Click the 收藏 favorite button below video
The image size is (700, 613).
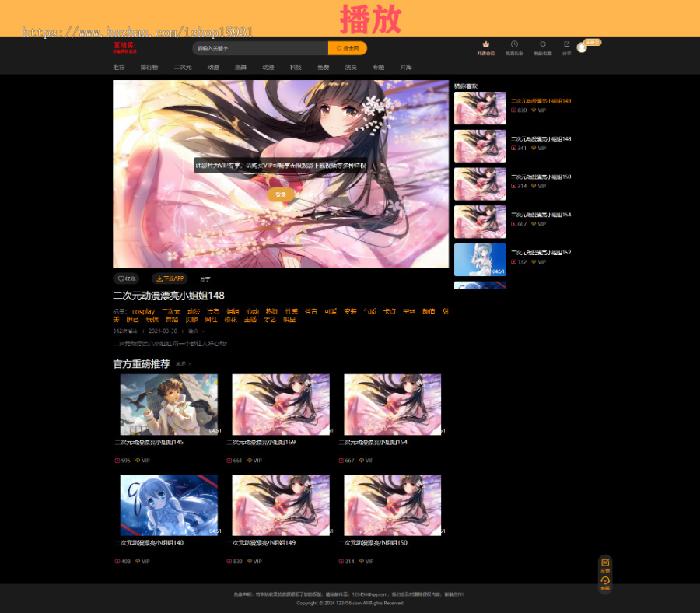click(x=126, y=278)
